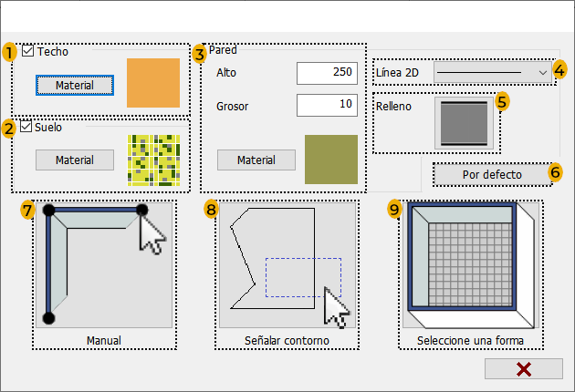Click the Manual label below the icon
This screenshot has height=392, width=575.
pos(104,340)
